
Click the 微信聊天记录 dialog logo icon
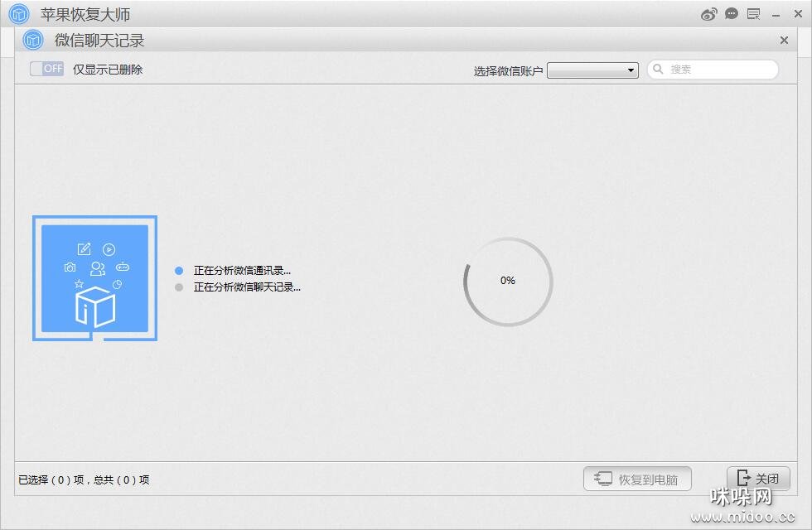[33, 40]
